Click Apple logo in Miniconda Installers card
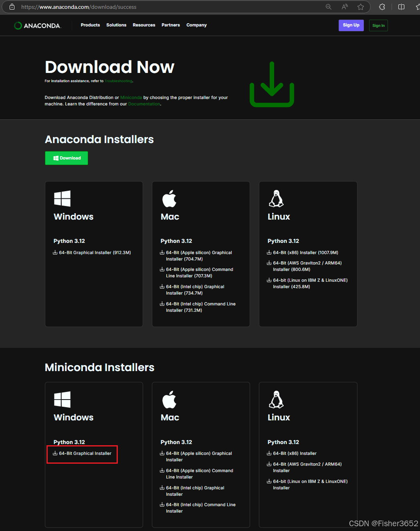Viewport: 420px width, 531px height. pos(169,400)
